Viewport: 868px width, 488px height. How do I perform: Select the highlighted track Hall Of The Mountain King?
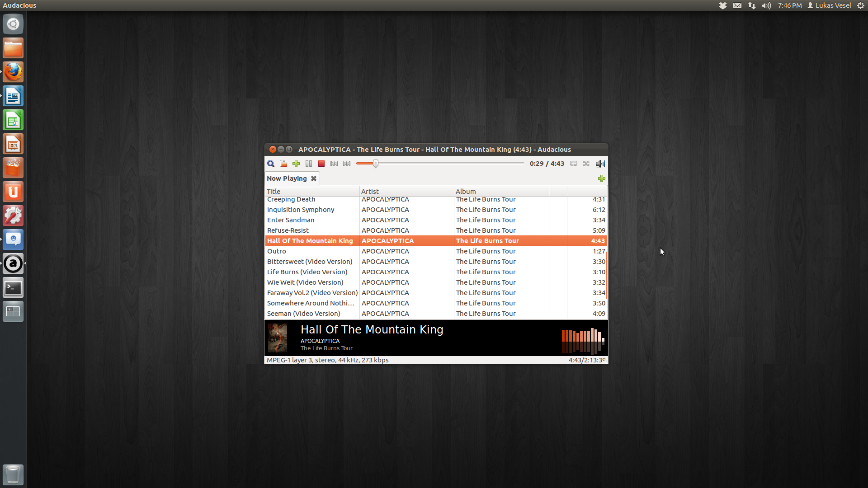435,241
